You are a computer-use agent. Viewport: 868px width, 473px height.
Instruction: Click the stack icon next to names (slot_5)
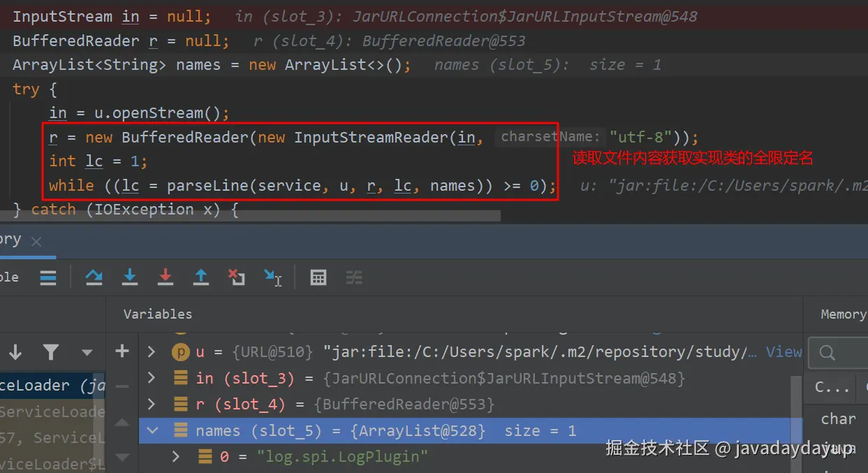pos(181,430)
